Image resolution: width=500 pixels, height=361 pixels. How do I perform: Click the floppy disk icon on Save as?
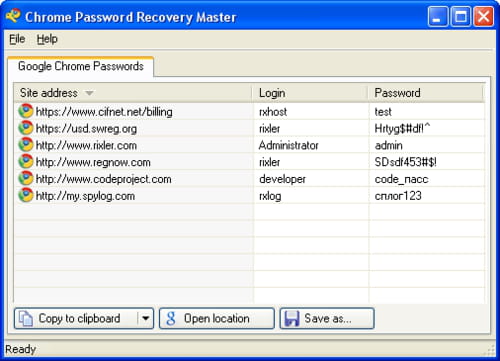click(x=292, y=318)
